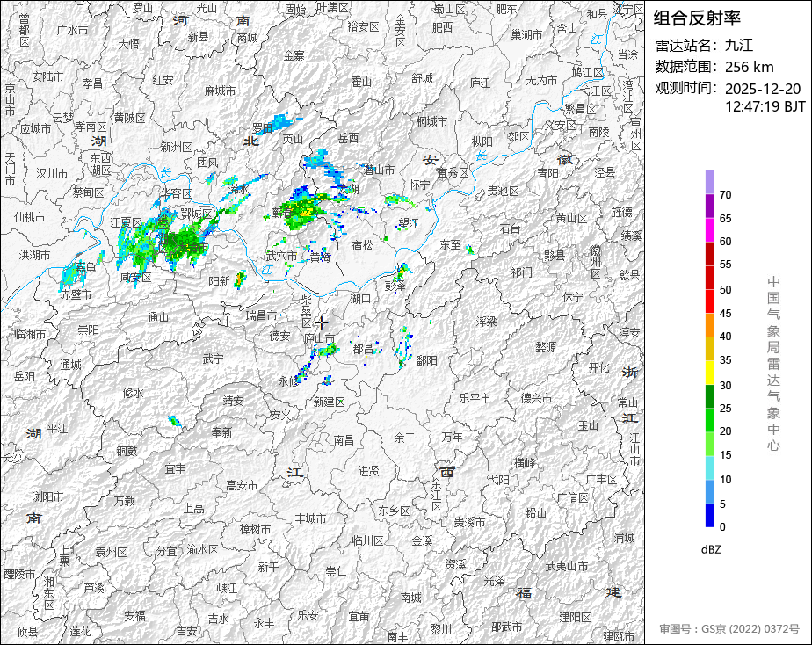The width and height of the screenshot is (812, 645).
Task: Click the 鄱阳 map label
Action: [427, 360]
